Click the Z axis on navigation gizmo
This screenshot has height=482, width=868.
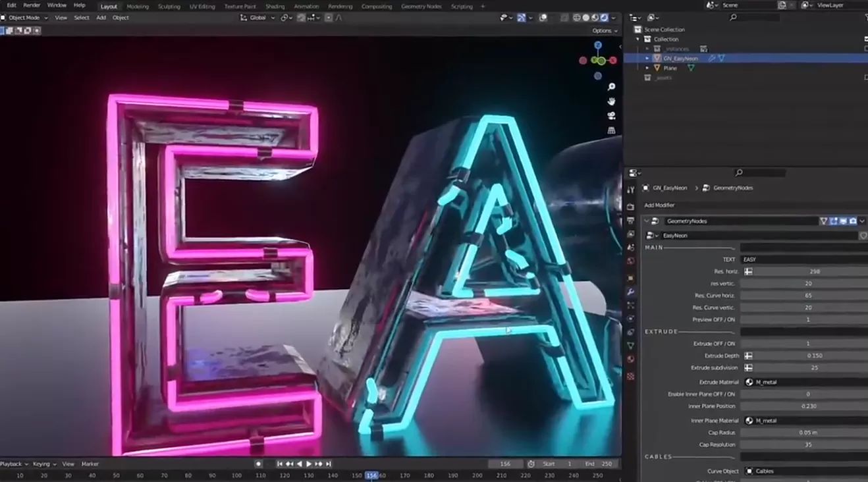[x=598, y=45]
